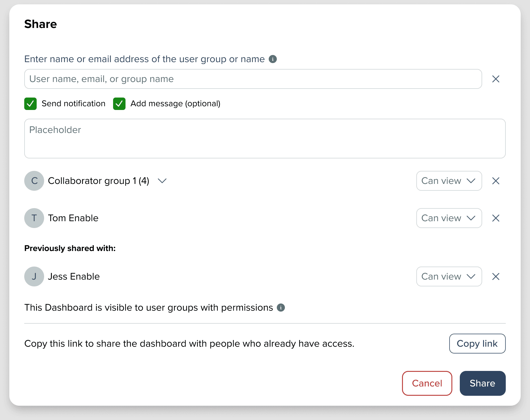Image resolution: width=530 pixels, height=420 pixels.
Task: Uncheck Add message (optional) checkbox
Action: (119, 104)
